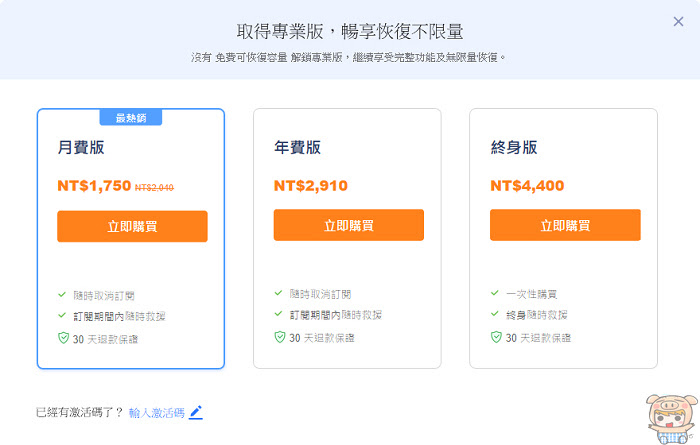Click the monthly plan's 30-day refund shield icon
The height and width of the screenshot is (445, 700).
63,338
